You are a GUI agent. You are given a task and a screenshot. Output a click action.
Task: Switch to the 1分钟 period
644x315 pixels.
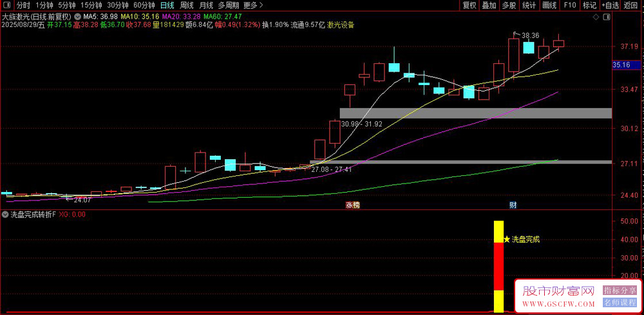point(44,5)
